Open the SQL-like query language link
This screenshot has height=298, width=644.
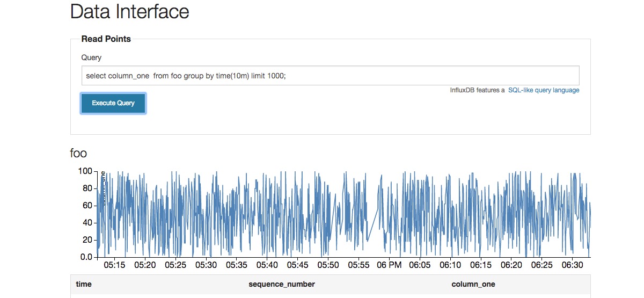544,90
